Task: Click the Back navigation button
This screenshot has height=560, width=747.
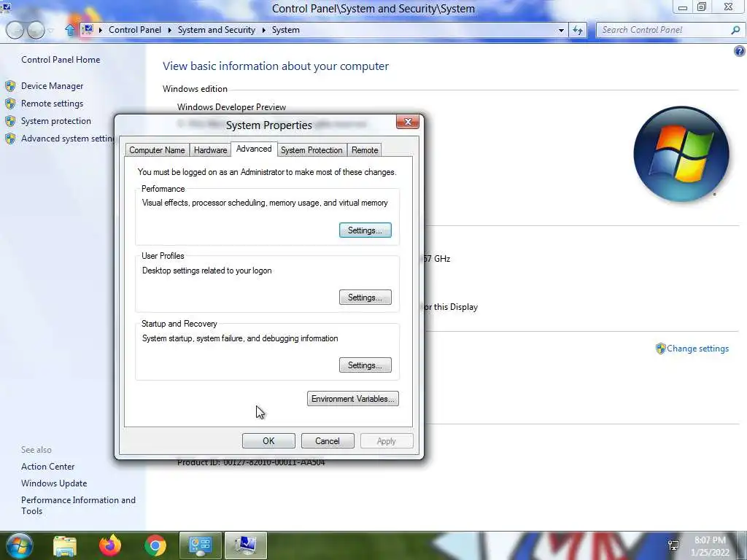Action: (15, 30)
